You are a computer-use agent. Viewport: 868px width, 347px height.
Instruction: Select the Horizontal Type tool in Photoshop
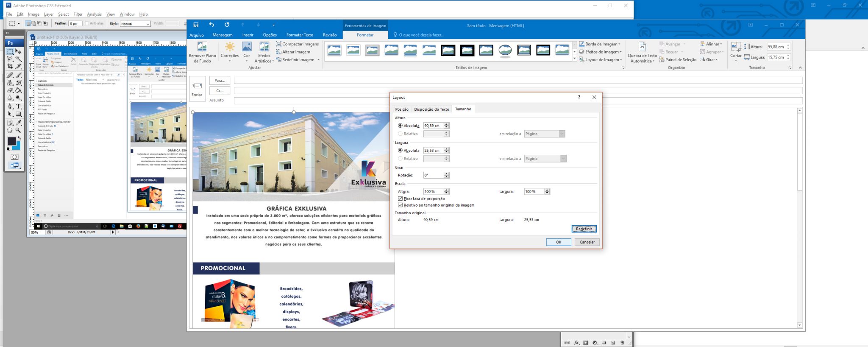click(x=18, y=106)
